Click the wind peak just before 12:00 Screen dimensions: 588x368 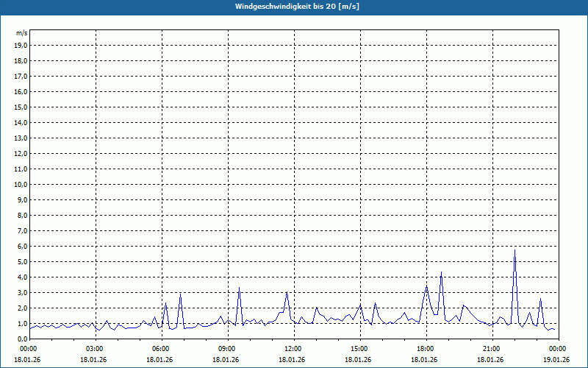pyautogui.click(x=287, y=293)
